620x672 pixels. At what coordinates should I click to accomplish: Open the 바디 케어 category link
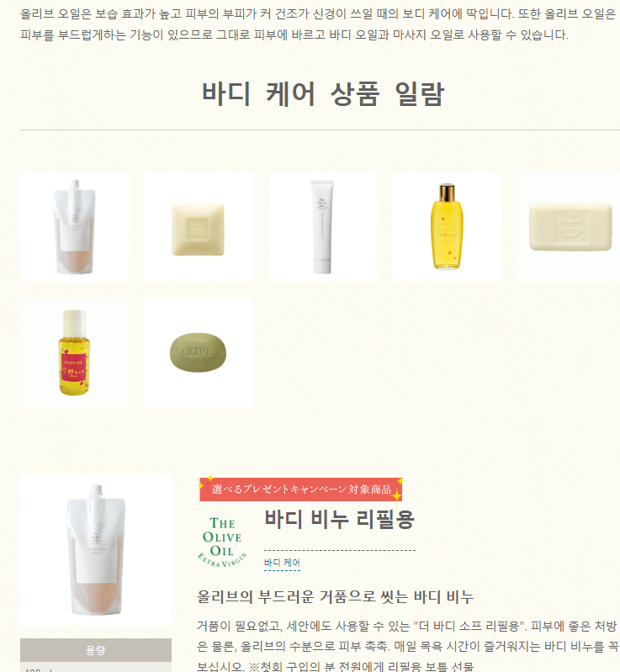pyautogui.click(x=282, y=563)
